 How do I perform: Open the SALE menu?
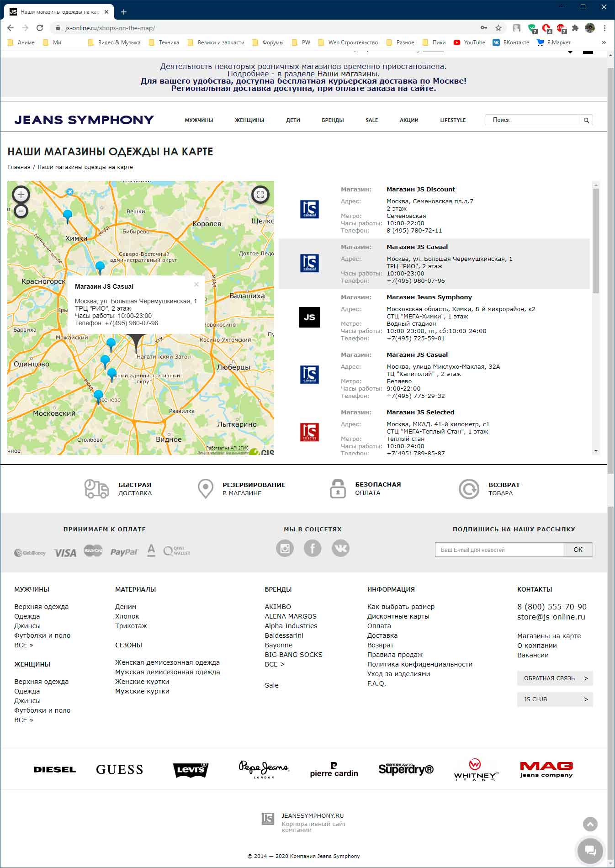pyautogui.click(x=371, y=120)
